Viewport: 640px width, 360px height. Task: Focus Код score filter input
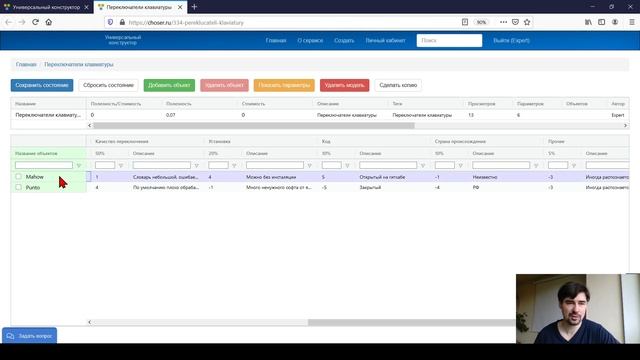point(331,165)
